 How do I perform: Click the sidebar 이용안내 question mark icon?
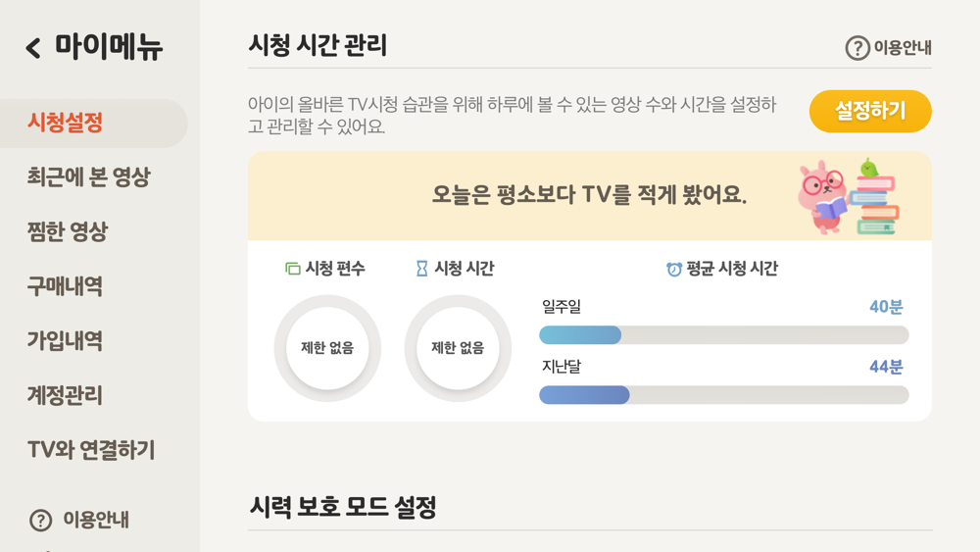(40, 520)
